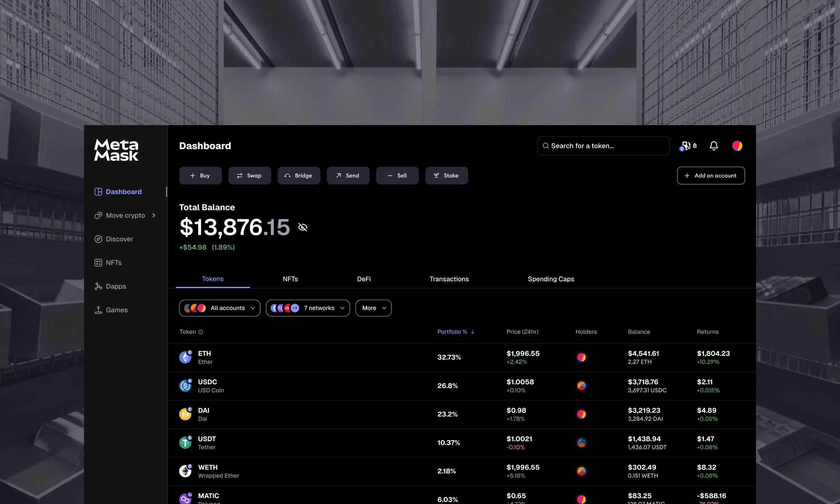Open the All accounts dropdown

click(220, 308)
